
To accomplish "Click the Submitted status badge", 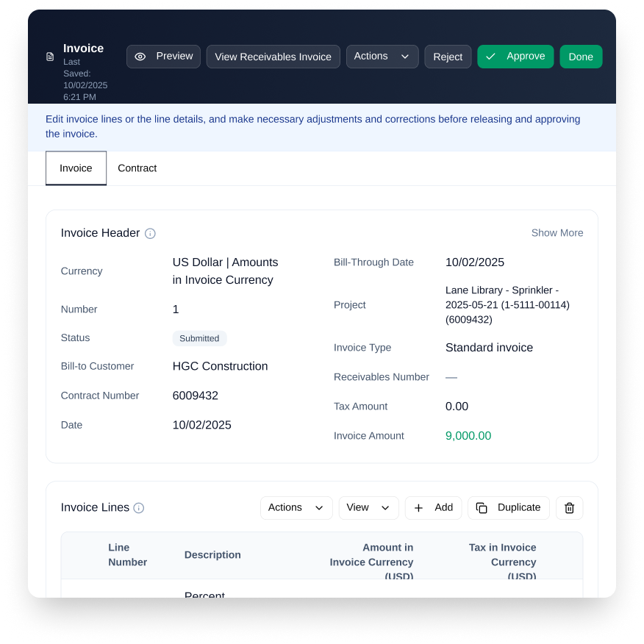I will 199,338.
